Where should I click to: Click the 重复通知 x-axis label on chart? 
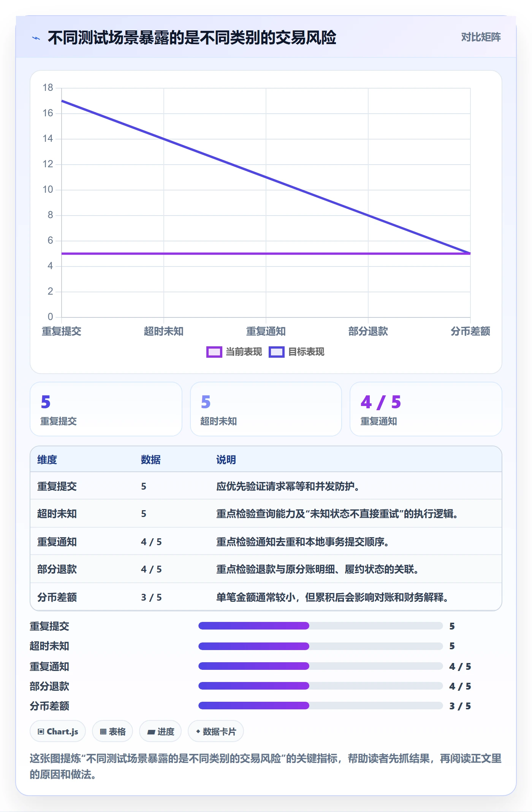266,331
